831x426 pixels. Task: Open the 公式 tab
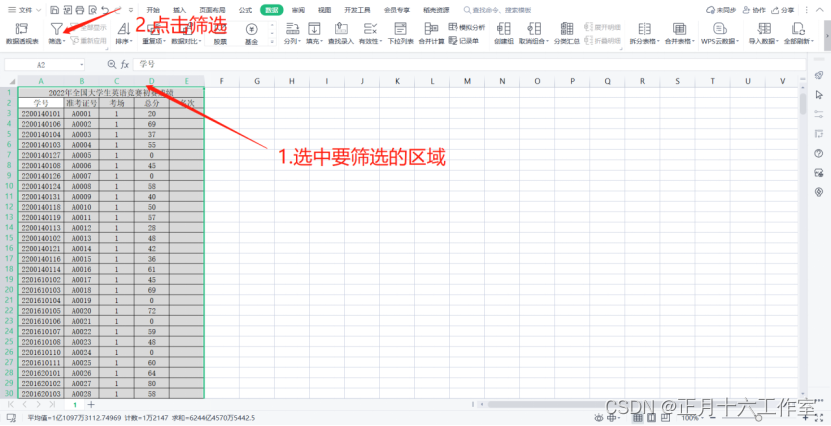[x=245, y=10]
